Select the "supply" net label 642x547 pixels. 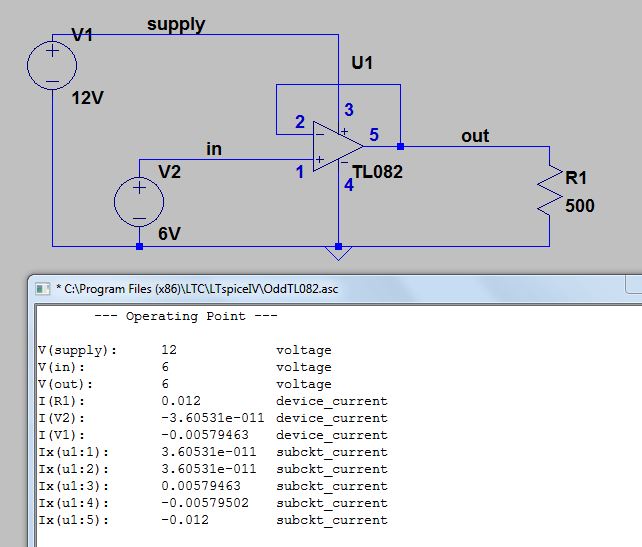point(176,24)
